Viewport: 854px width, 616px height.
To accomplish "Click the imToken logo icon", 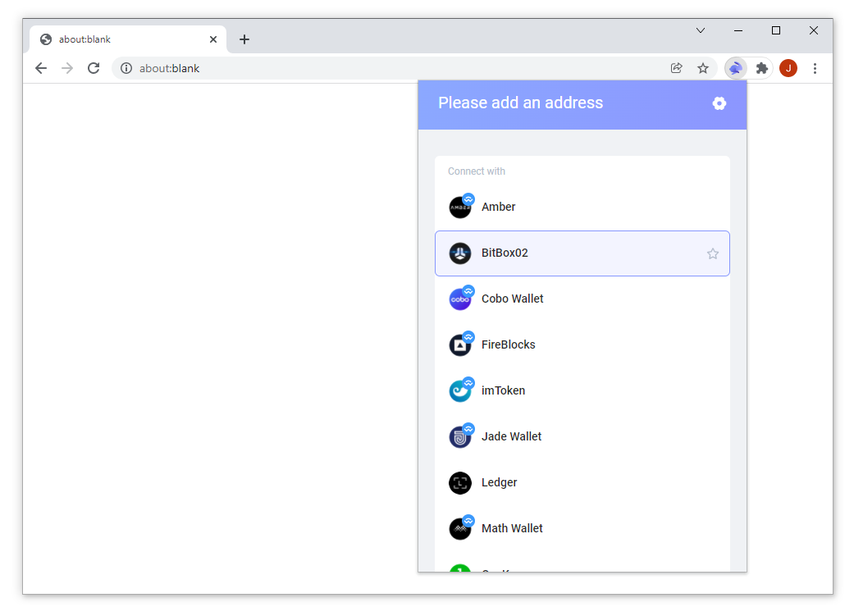I will (460, 391).
